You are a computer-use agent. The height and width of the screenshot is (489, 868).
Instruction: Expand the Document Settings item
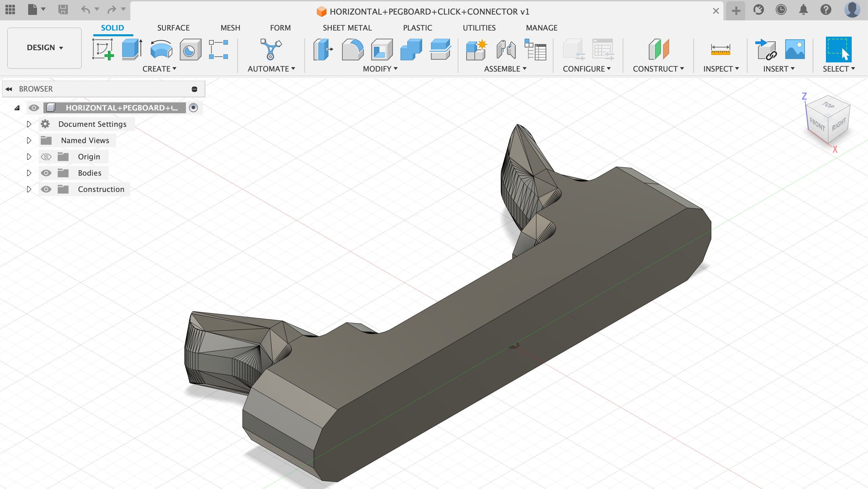click(x=29, y=124)
